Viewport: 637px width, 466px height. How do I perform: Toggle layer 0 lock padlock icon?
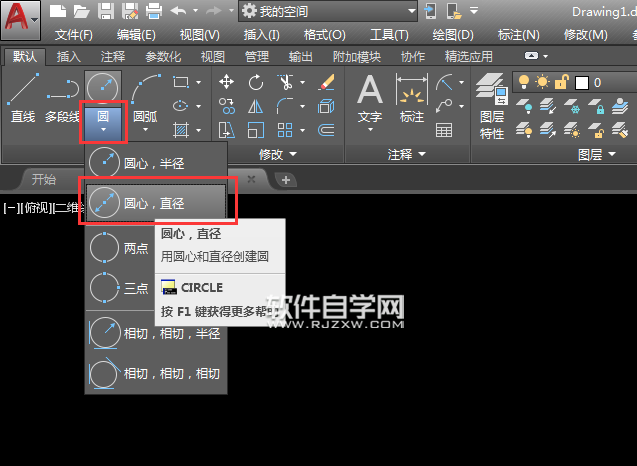coord(561,82)
